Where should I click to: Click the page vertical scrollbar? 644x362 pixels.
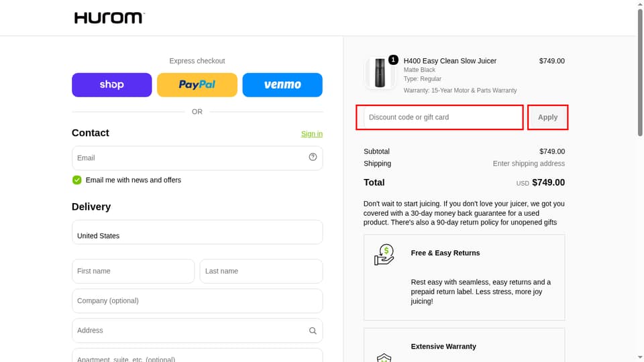[x=640, y=73]
